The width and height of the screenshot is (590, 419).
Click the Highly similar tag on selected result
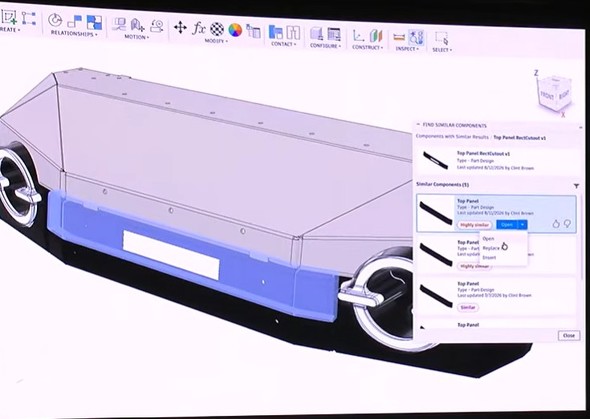click(474, 225)
